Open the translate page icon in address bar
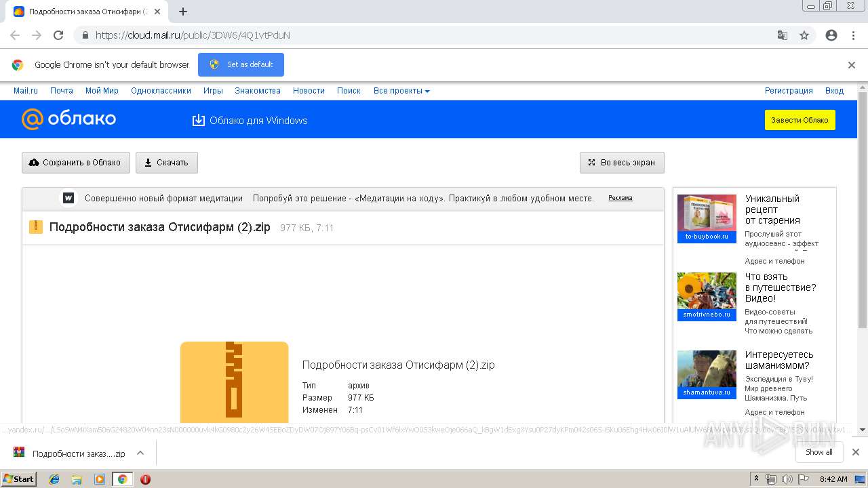Screen dimensions: 868x488 coord(783,35)
